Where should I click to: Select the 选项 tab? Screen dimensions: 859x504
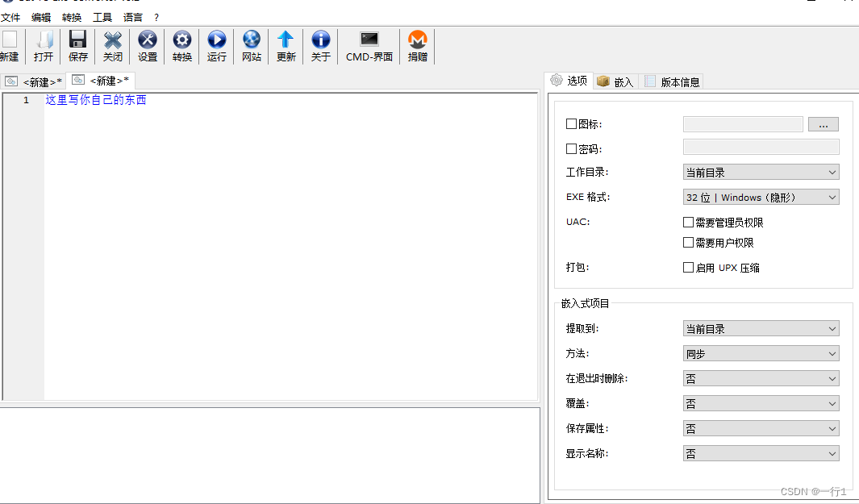(569, 81)
